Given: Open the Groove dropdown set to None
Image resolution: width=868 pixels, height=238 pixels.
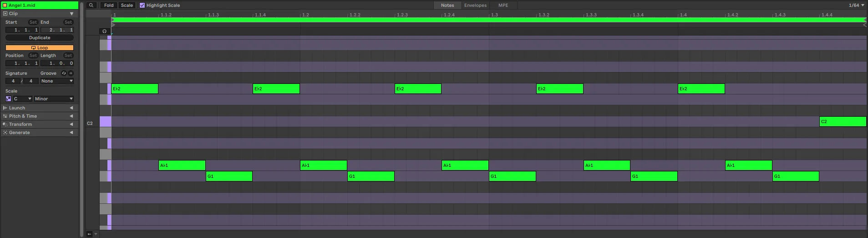Looking at the screenshot, I should [57, 81].
